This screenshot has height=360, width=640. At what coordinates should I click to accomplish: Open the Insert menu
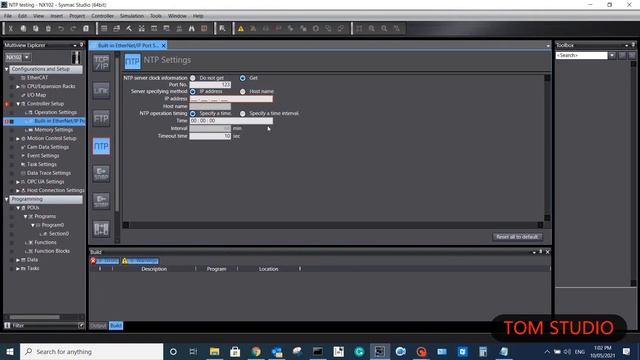57,16
